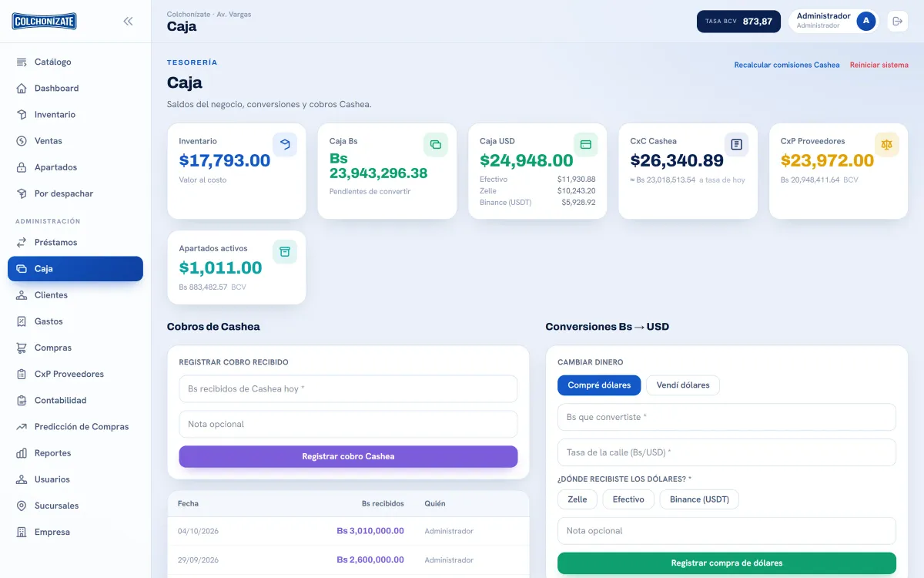Viewport: 924px width, 578px height.
Task: Click the logout icon in header
Action: [897, 22]
